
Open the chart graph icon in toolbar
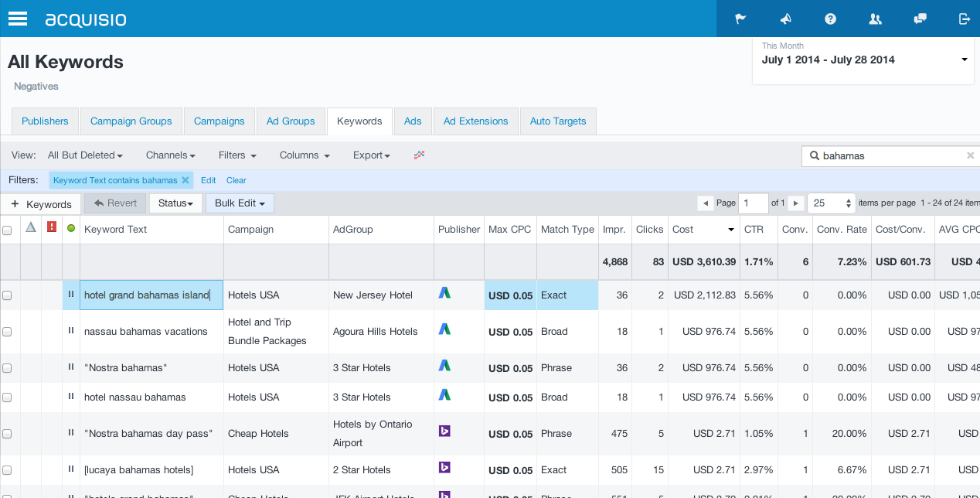point(420,155)
